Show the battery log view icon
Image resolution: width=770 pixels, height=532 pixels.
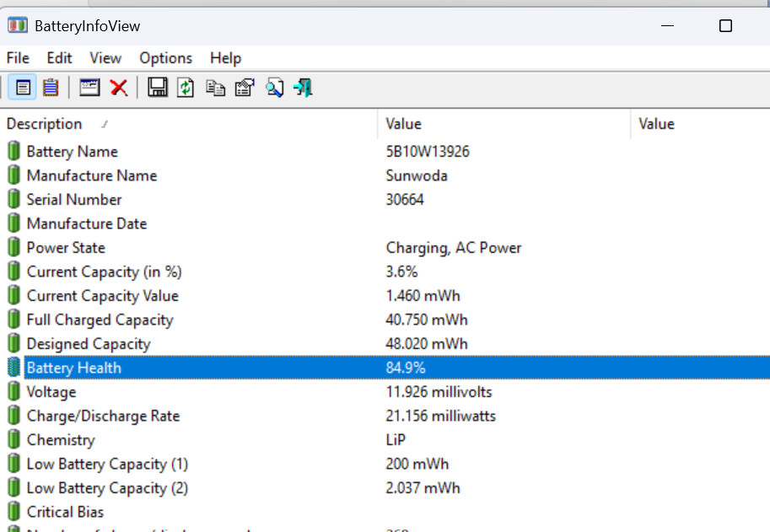(x=51, y=87)
